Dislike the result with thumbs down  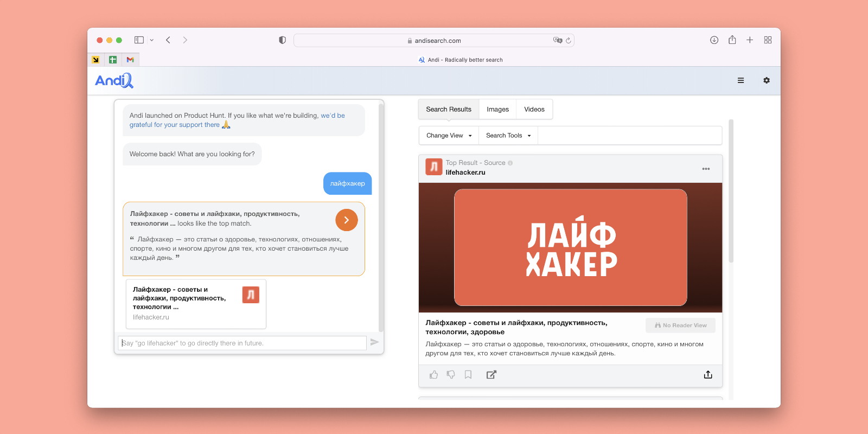click(451, 375)
